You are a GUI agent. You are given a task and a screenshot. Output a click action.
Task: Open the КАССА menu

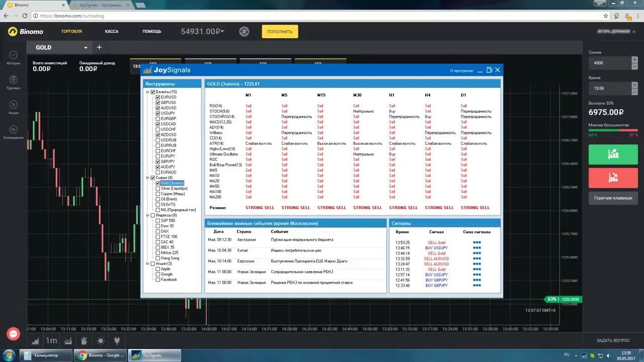(112, 31)
